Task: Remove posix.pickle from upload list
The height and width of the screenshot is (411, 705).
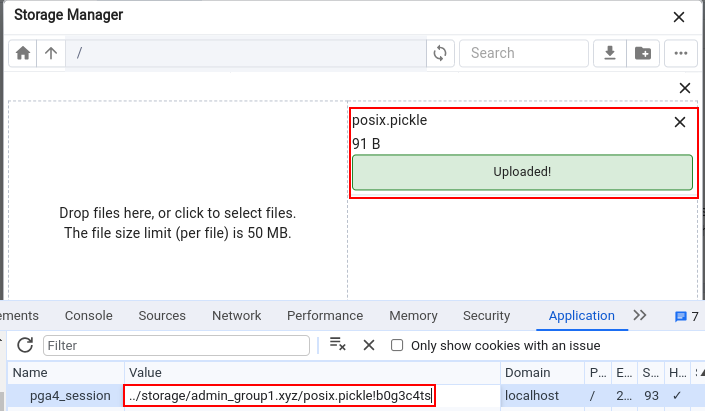Action: coord(680,122)
